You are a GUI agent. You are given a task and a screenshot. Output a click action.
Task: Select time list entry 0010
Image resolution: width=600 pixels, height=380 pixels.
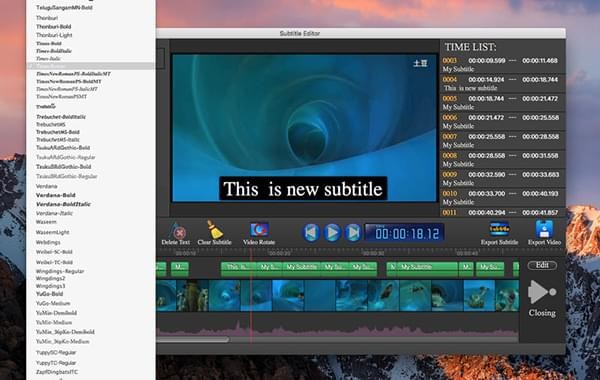502,198
